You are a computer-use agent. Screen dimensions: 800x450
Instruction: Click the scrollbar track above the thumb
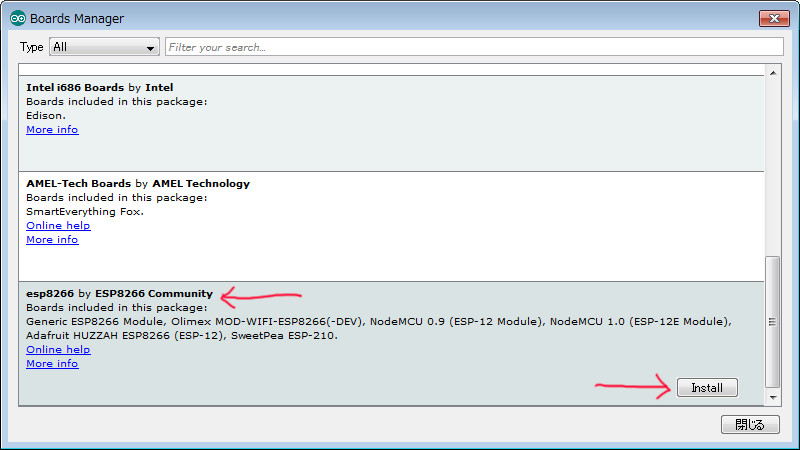click(772, 160)
